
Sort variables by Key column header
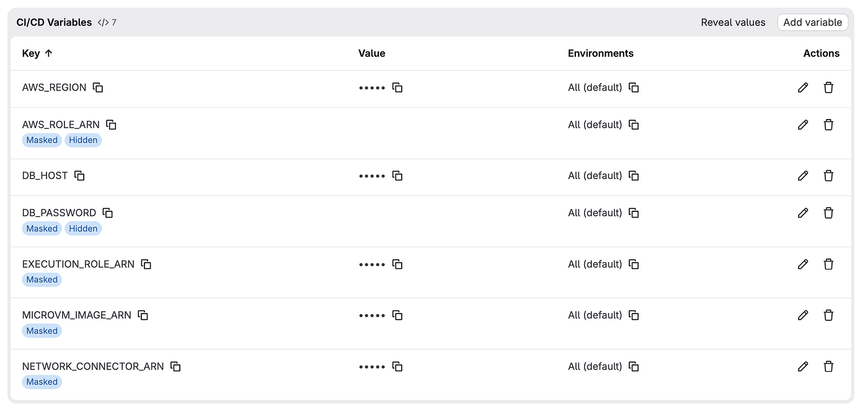[37, 53]
